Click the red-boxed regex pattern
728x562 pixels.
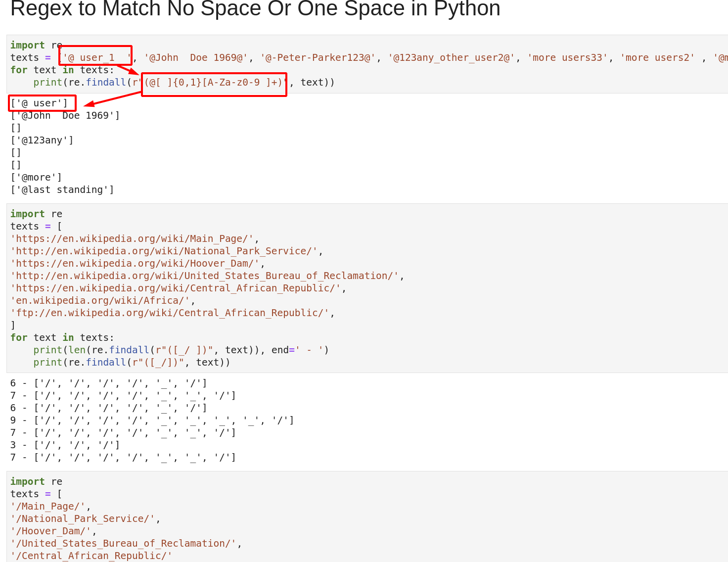click(x=214, y=83)
